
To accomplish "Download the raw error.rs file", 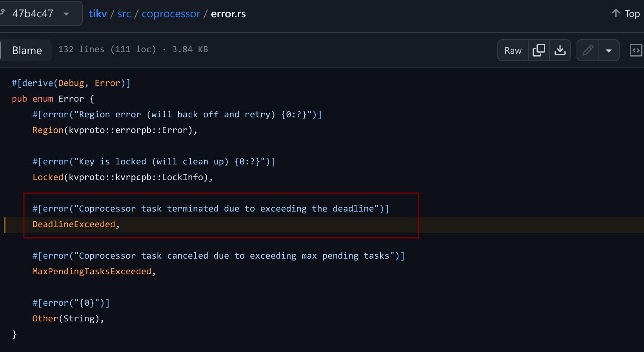I will 560,50.
